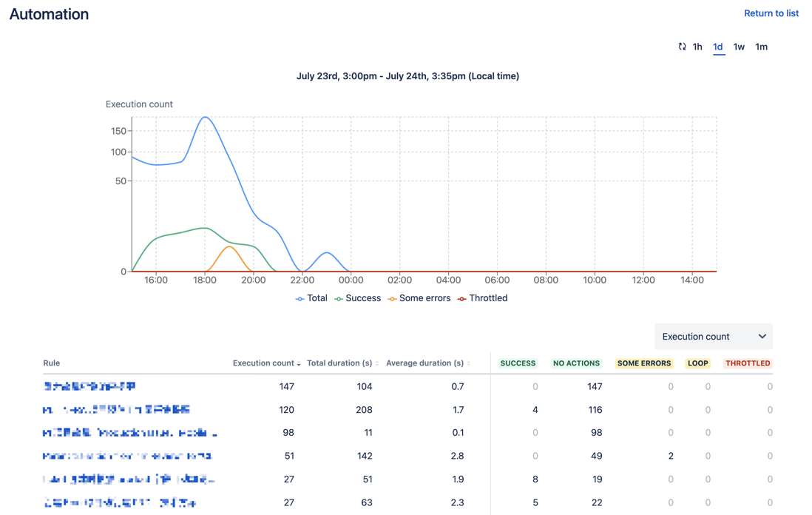812x515 pixels.
Task: Click the some errors value 2
Action: pyautogui.click(x=671, y=456)
